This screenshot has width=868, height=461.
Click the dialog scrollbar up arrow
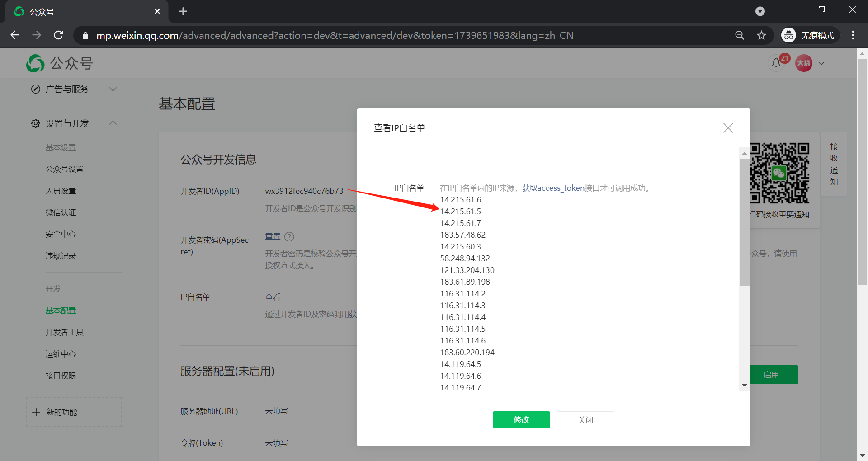click(745, 153)
